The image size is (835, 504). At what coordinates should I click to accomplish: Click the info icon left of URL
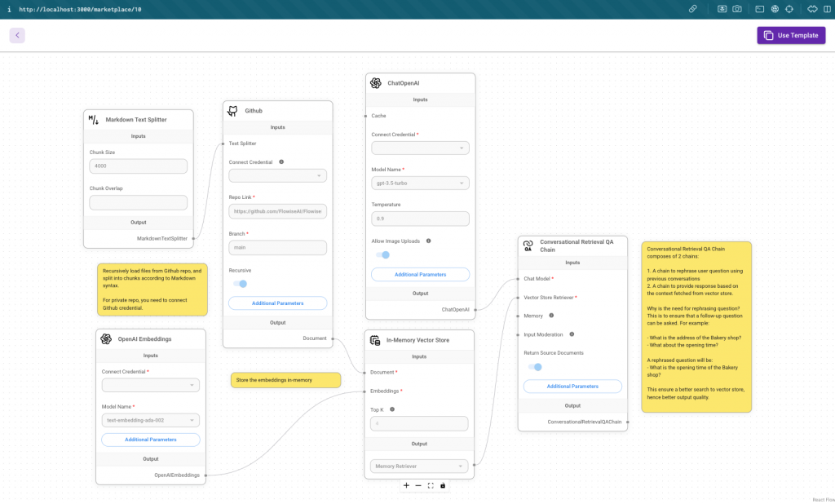click(9, 9)
